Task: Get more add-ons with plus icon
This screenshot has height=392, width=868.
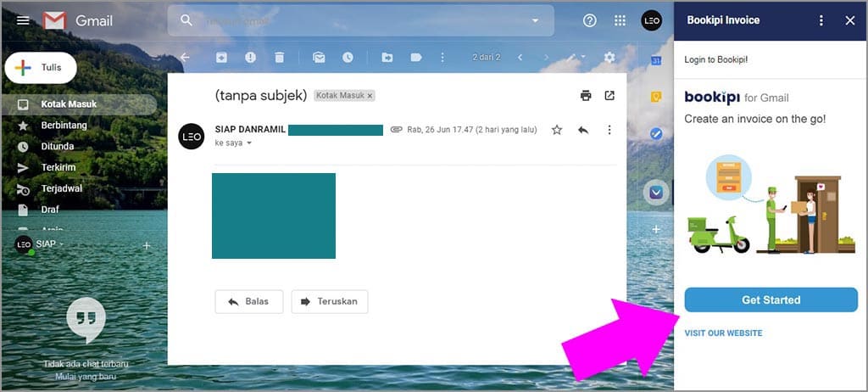Action: (x=656, y=229)
